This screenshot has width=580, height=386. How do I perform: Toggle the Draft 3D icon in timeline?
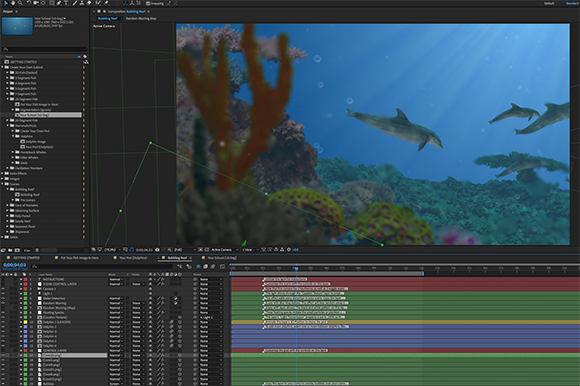pyautogui.click(x=189, y=266)
